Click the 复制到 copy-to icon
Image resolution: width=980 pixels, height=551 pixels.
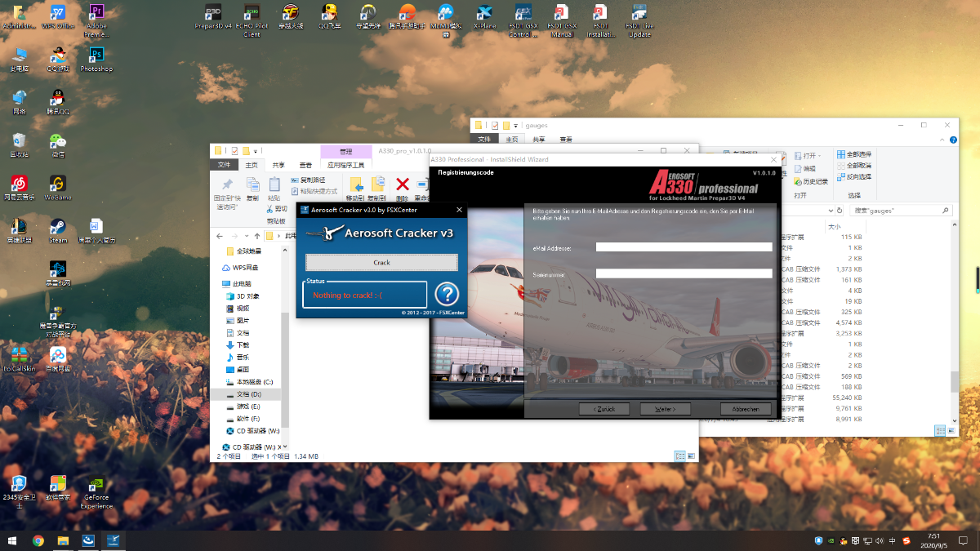377,184
